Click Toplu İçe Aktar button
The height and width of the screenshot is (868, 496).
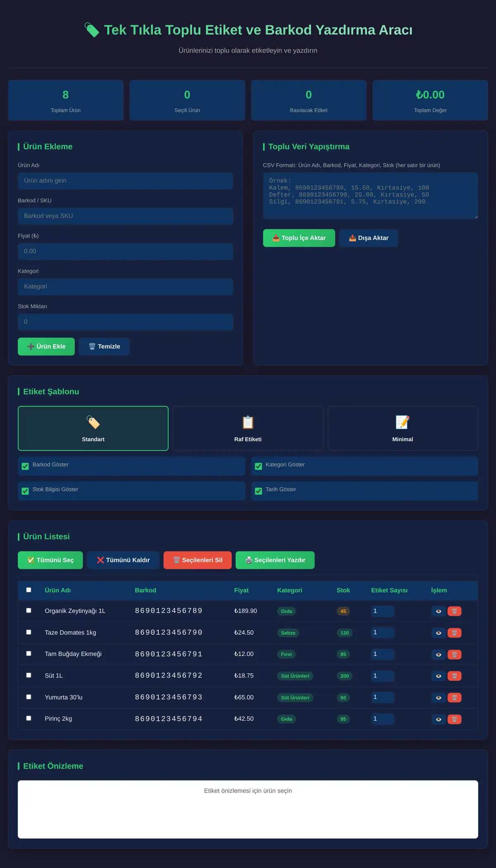coord(299,238)
